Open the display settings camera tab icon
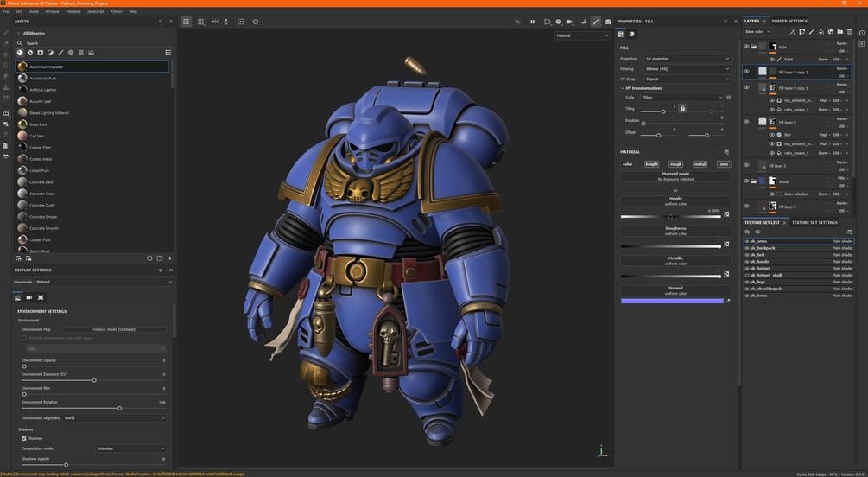The image size is (868, 477). pyautogui.click(x=29, y=297)
